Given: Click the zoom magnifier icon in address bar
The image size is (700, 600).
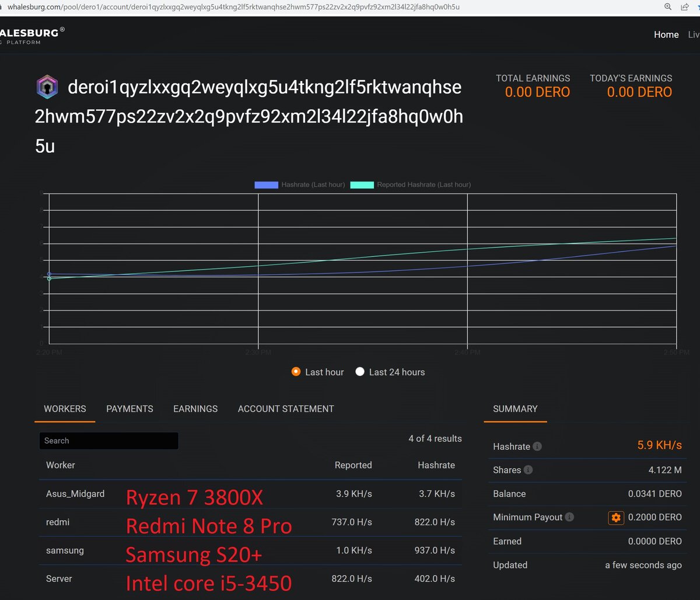Looking at the screenshot, I should [x=668, y=7].
